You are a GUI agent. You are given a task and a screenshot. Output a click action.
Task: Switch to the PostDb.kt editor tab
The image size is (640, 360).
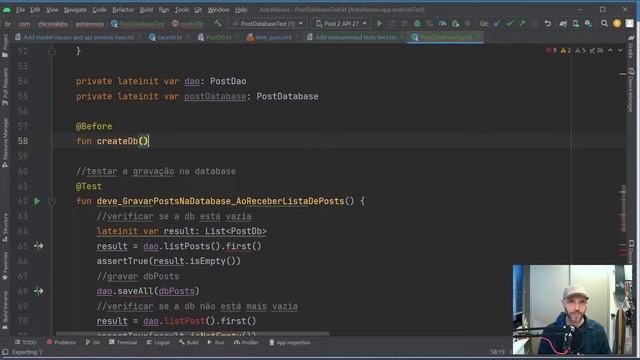215,37
